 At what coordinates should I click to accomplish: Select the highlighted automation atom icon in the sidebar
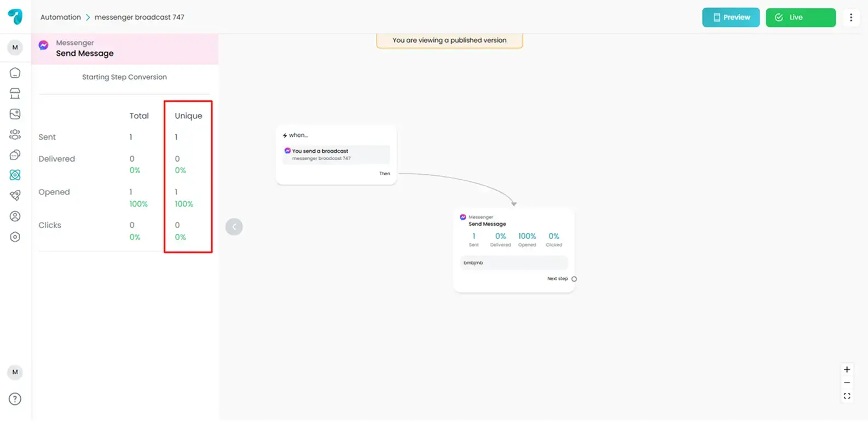click(x=15, y=175)
